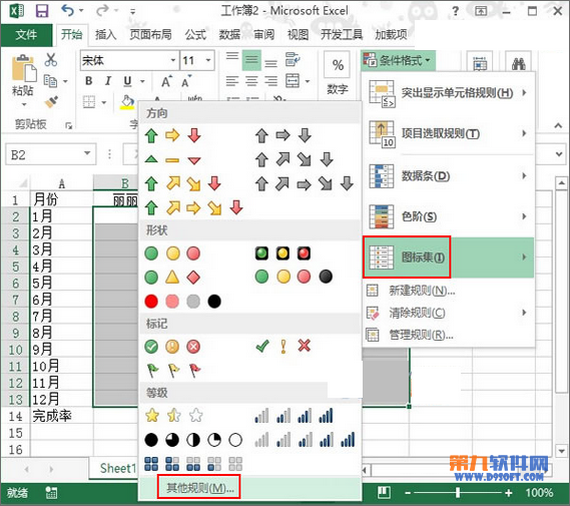570x506 pixels.
Task: Click the Percent Style icon
Action: 337,65
